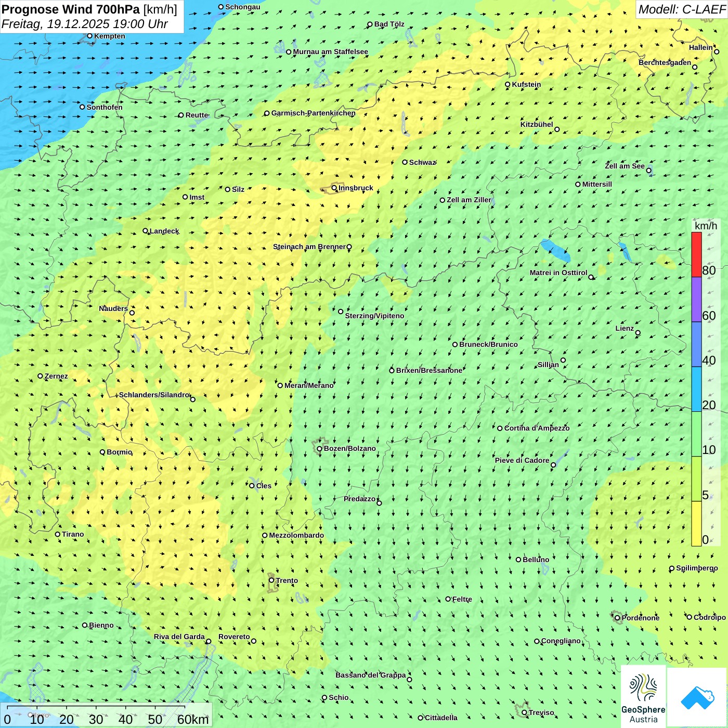The image size is (728, 728).
Task: Click the Berchtesgaden city label
Action: 665,62
